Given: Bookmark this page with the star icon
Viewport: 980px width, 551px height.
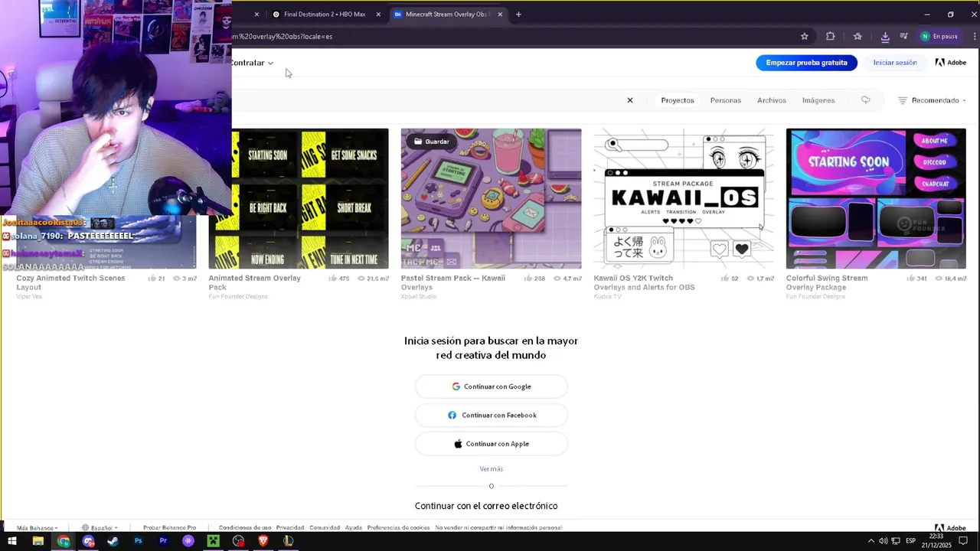Looking at the screenshot, I should click(804, 36).
